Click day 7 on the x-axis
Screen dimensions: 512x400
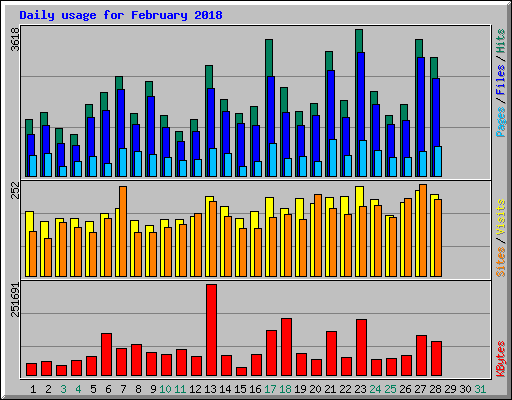(123, 389)
